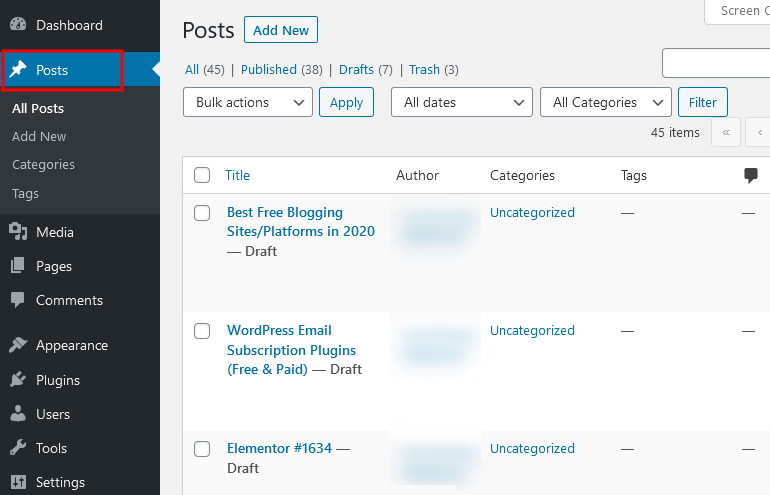This screenshot has height=495, width=770.
Task: Click the Tools wrench icon
Action: click(x=18, y=447)
